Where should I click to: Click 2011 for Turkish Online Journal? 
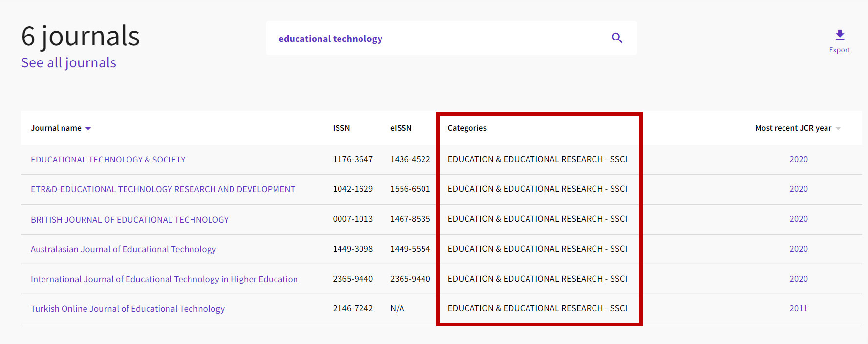(799, 308)
